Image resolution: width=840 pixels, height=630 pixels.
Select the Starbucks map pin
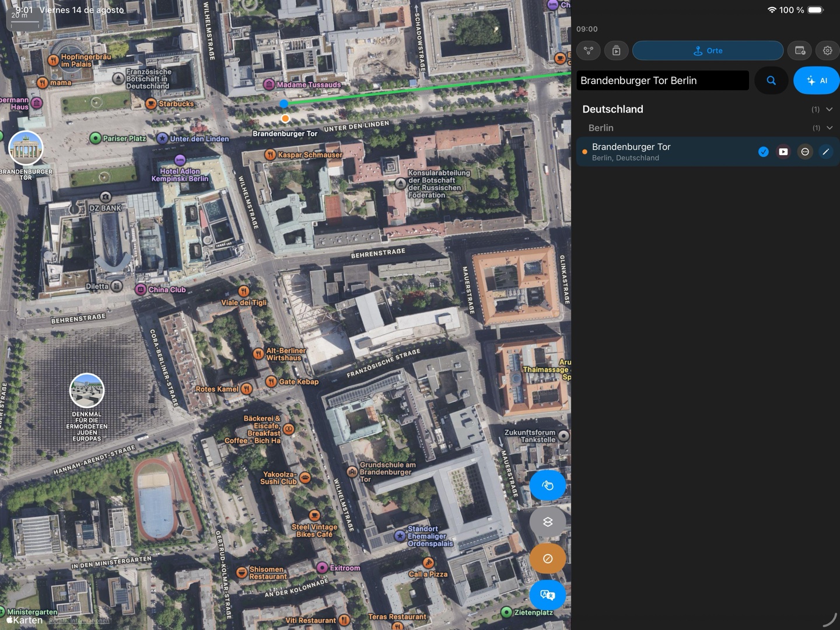pyautogui.click(x=151, y=104)
